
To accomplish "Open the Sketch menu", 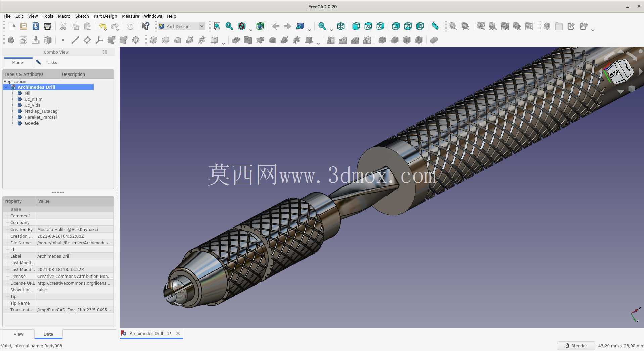I will tap(82, 16).
